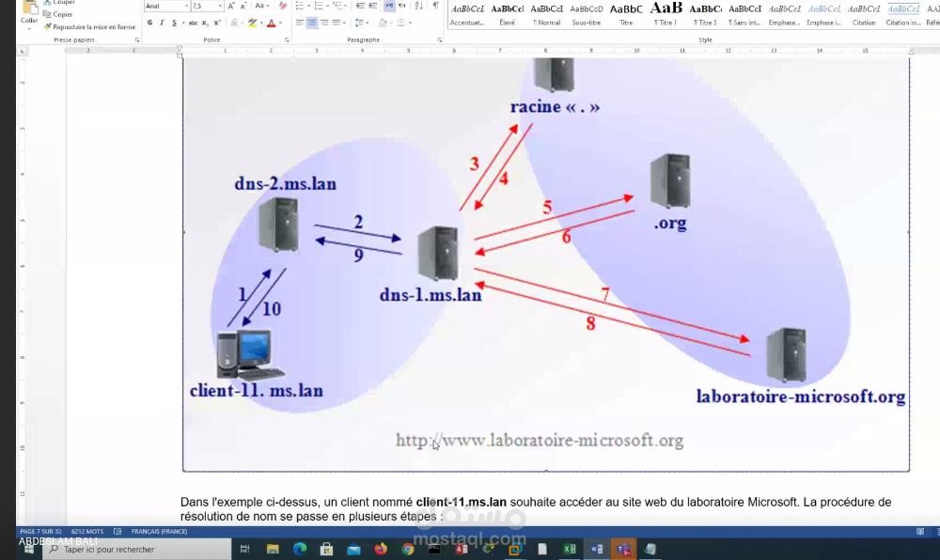This screenshot has width=940, height=560.
Task: Open the Paragraphe dialog launcher
Action: click(x=439, y=40)
